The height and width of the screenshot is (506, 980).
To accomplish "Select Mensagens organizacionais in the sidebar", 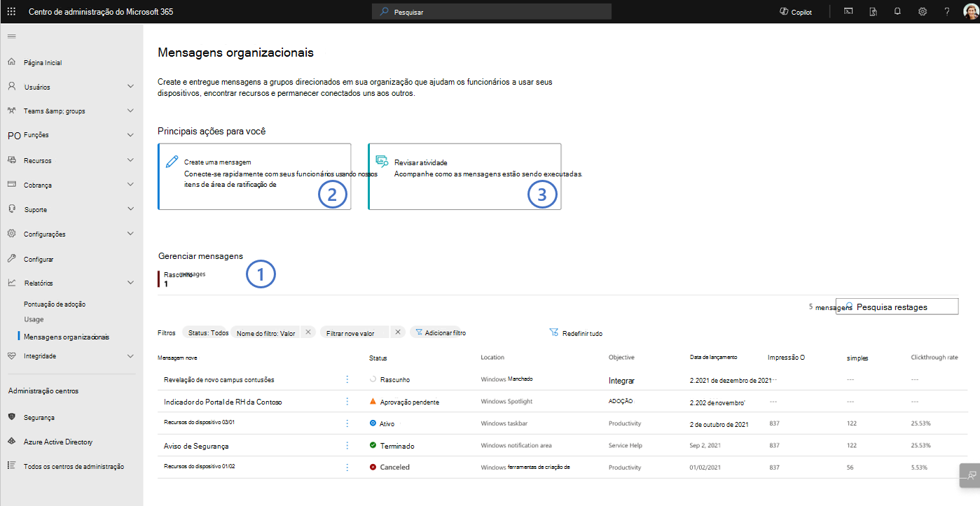I will [67, 337].
